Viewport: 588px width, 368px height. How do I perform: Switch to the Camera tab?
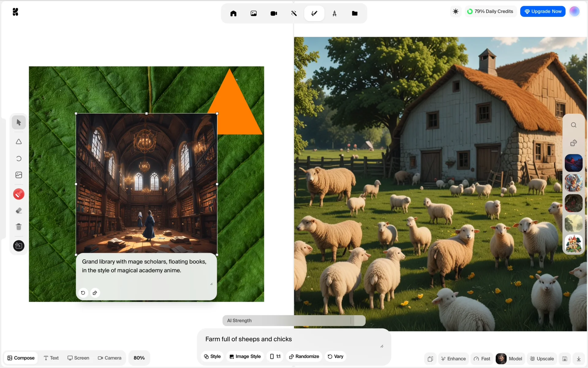coord(109,358)
